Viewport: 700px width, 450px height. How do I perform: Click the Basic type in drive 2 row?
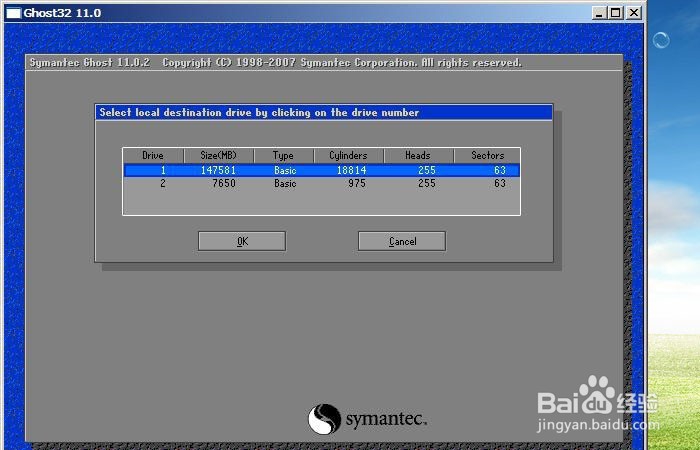coord(285,183)
